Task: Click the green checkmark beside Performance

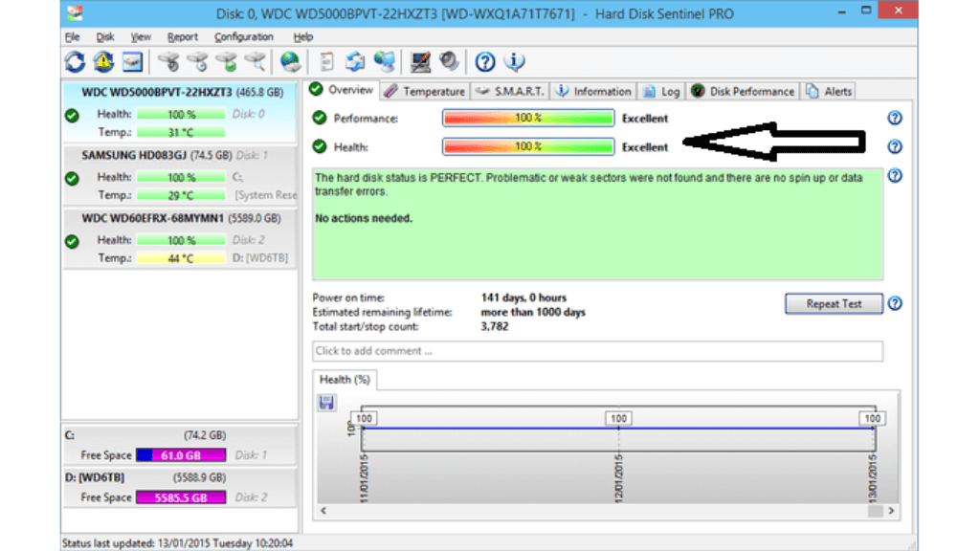Action: tap(317, 118)
